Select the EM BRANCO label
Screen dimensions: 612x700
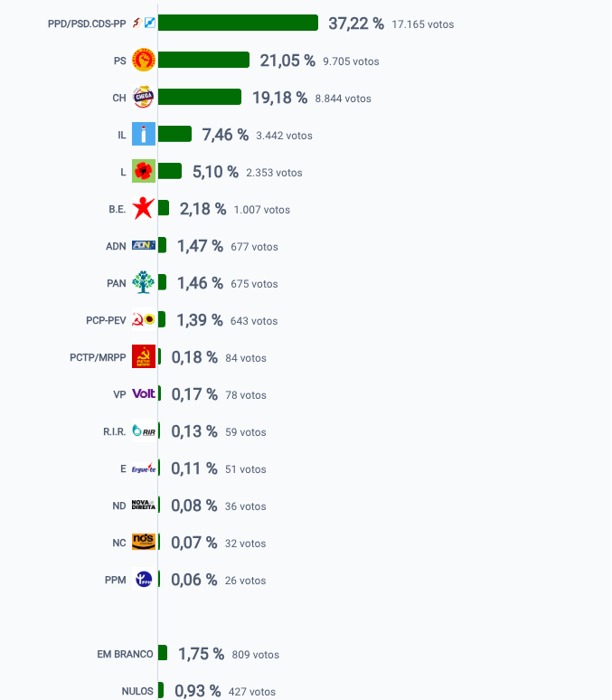pyautogui.click(x=125, y=654)
